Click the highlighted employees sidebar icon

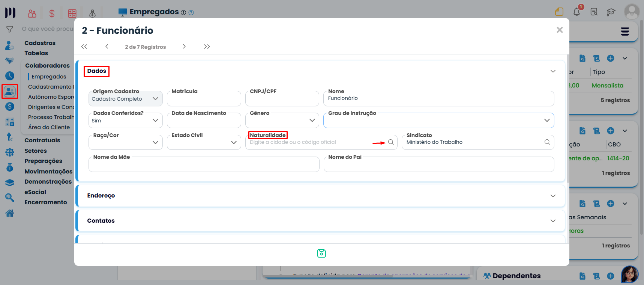coord(10,91)
